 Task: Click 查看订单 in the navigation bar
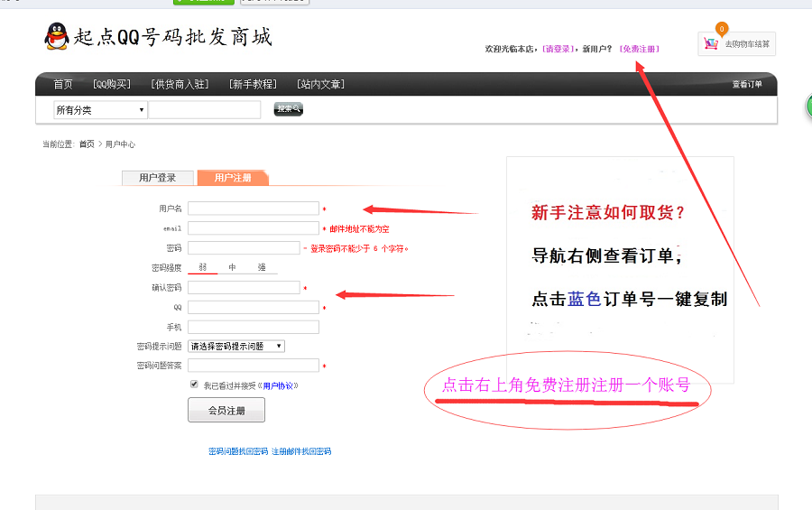[747, 84]
